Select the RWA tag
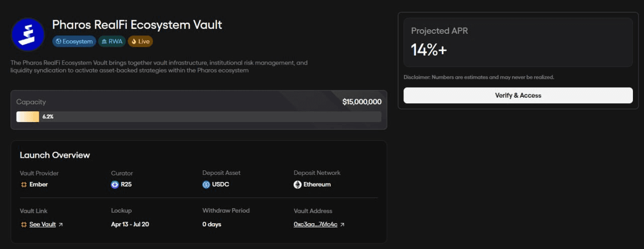 point(112,41)
